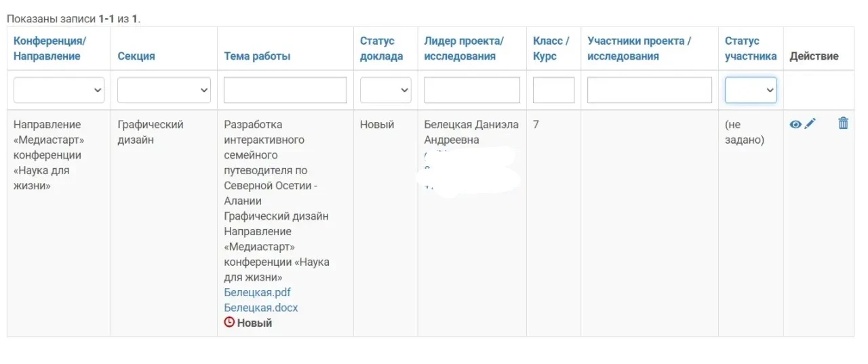Expand the Секция filter dropdown

[x=164, y=90]
